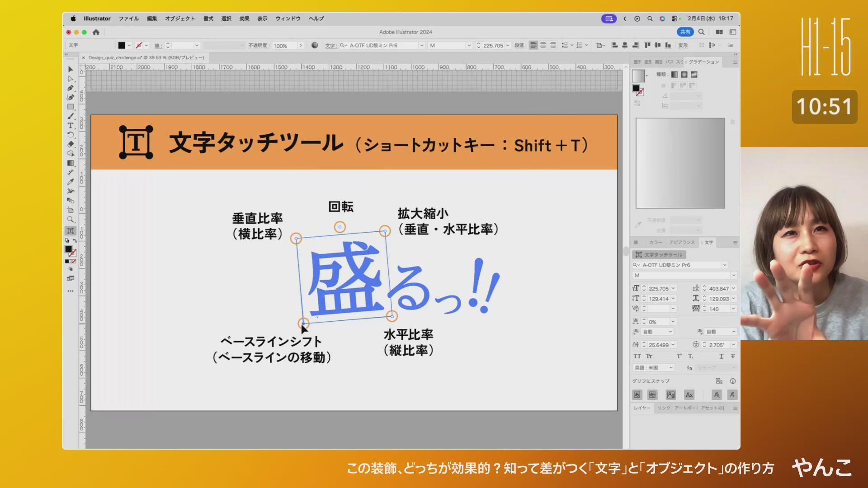Screen dimensions: 868x488
Task: Pick the Eyedropper tool
Action: [71, 182]
